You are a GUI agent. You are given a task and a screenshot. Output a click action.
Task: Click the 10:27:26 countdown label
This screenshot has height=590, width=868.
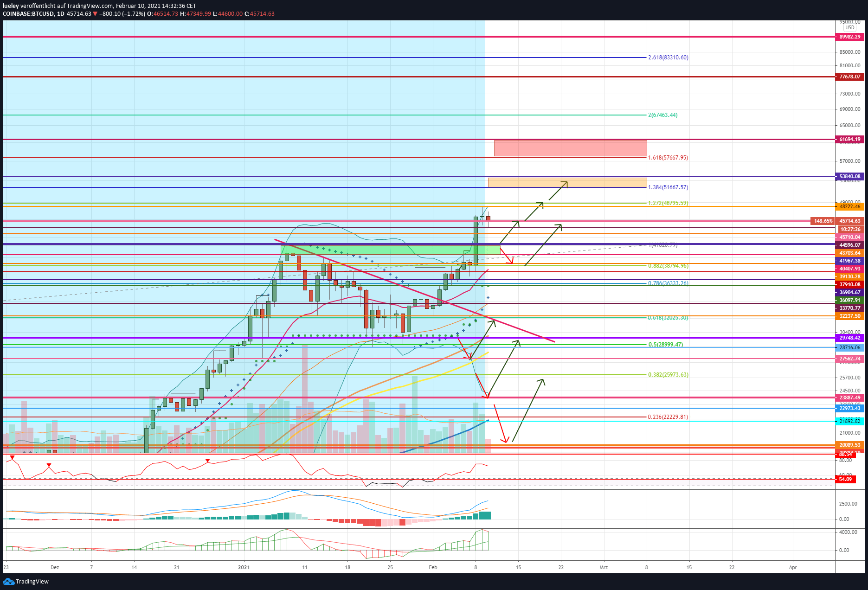pyautogui.click(x=850, y=229)
